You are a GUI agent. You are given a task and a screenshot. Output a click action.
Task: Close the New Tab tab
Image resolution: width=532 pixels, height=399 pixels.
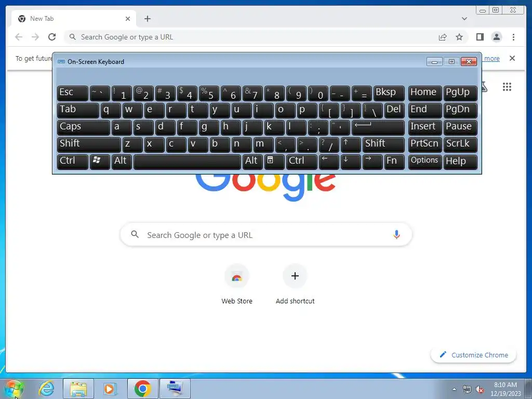click(x=128, y=19)
